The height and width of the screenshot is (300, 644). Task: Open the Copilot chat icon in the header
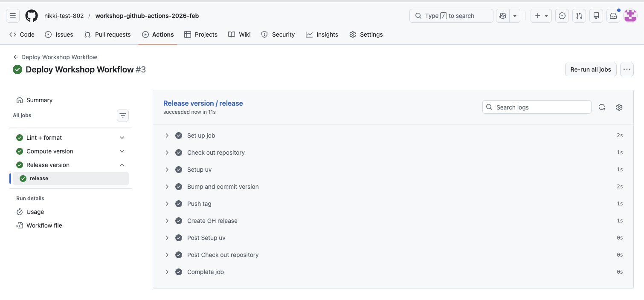click(502, 15)
